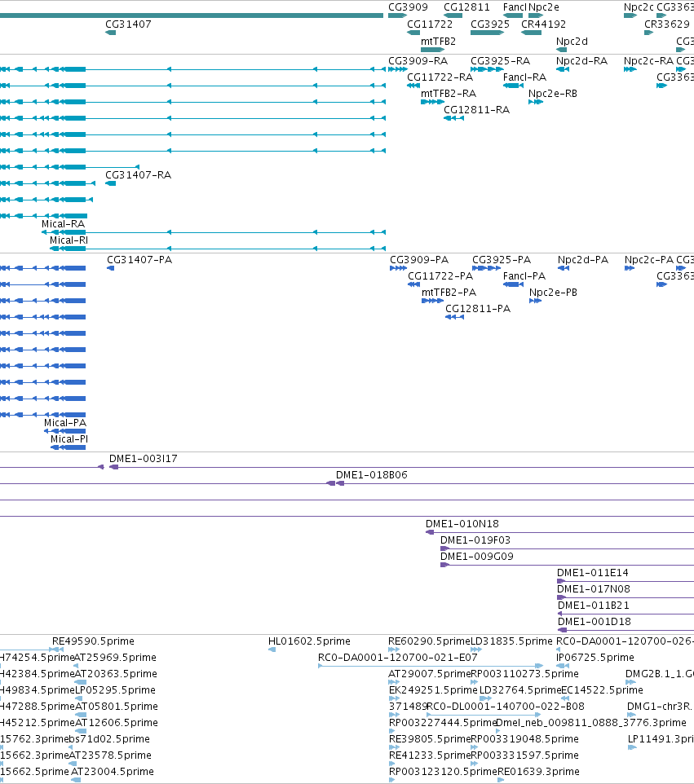
Task: Click the LD32764.5prime EST label
Action: point(520,690)
